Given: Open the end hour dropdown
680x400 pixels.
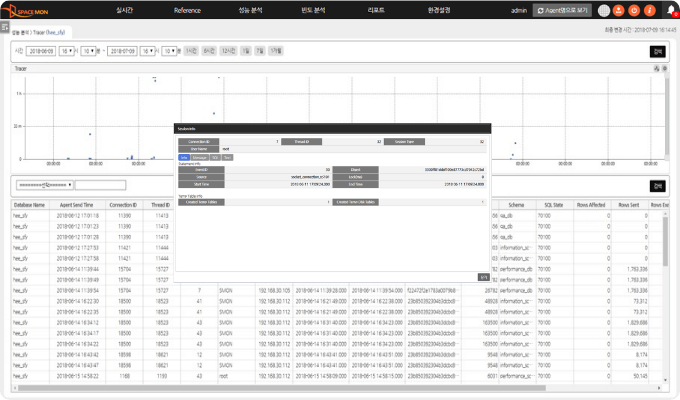Looking at the screenshot, I should pos(148,51).
